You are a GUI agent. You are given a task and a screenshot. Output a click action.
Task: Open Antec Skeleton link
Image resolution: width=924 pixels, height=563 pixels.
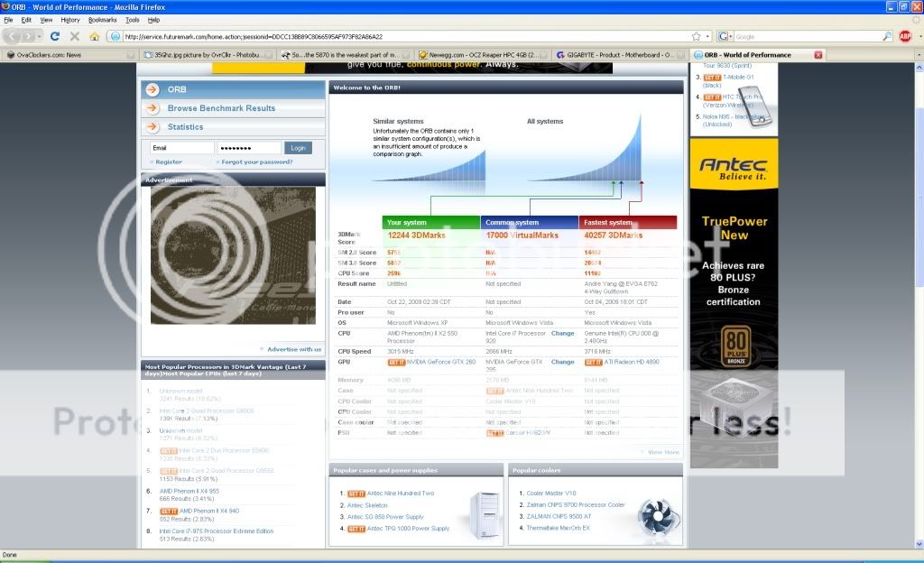367,505
